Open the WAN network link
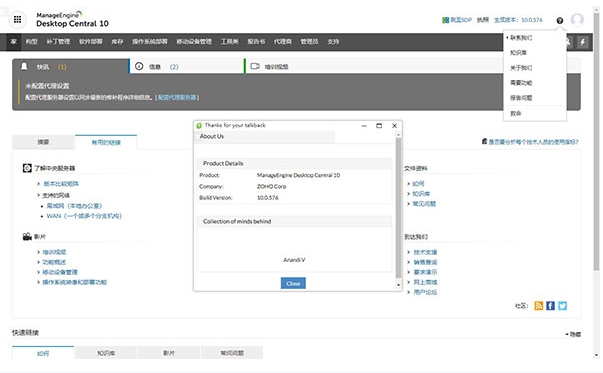Screen dimensions: 603x373 click(84, 216)
